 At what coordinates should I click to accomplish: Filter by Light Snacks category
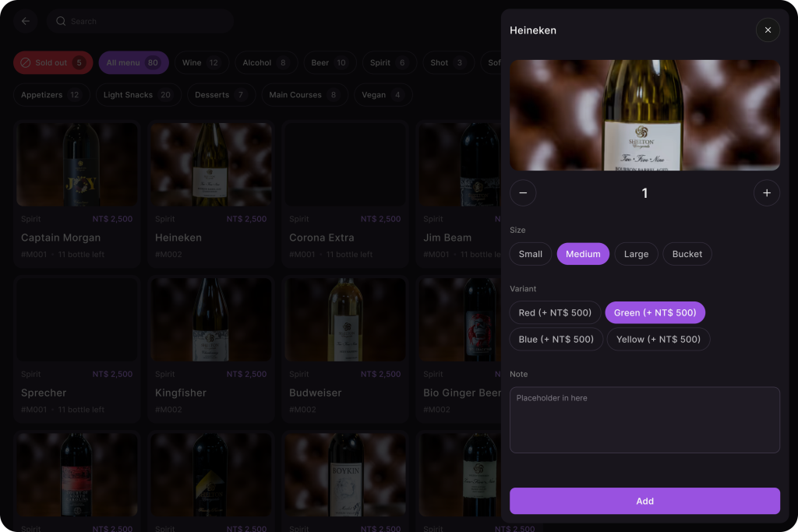[x=139, y=94]
